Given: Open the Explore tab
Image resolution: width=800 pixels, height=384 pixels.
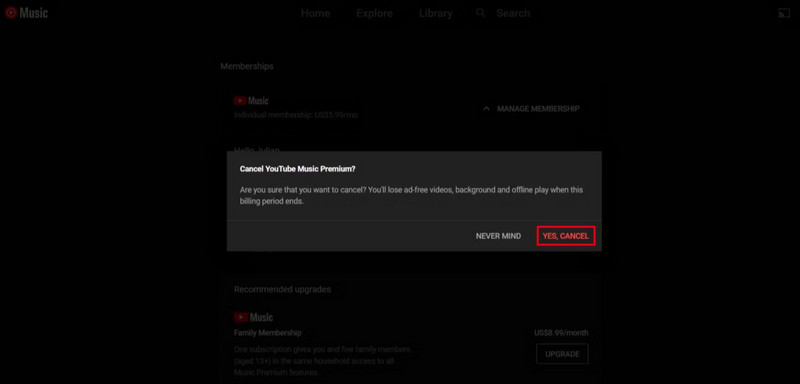Looking at the screenshot, I should (x=374, y=13).
